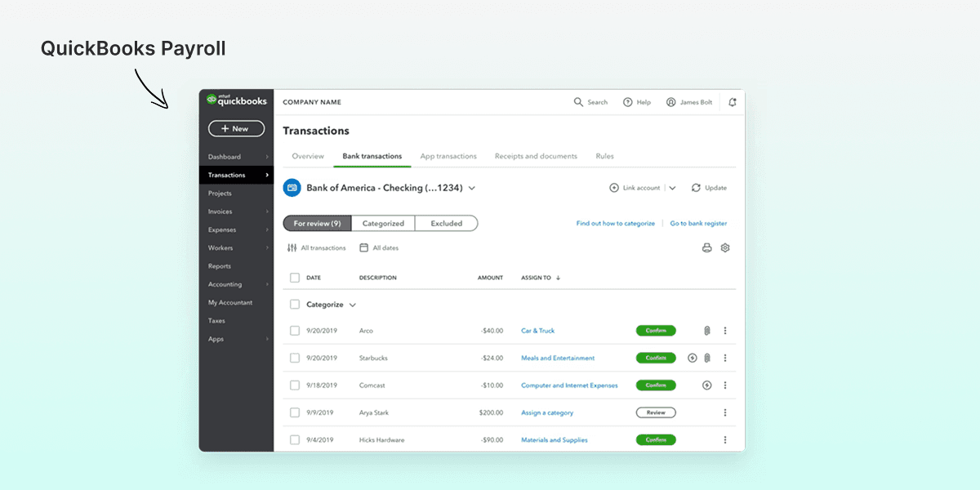Open the All transactions filter icon
The height and width of the screenshot is (490, 980).
(x=292, y=247)
